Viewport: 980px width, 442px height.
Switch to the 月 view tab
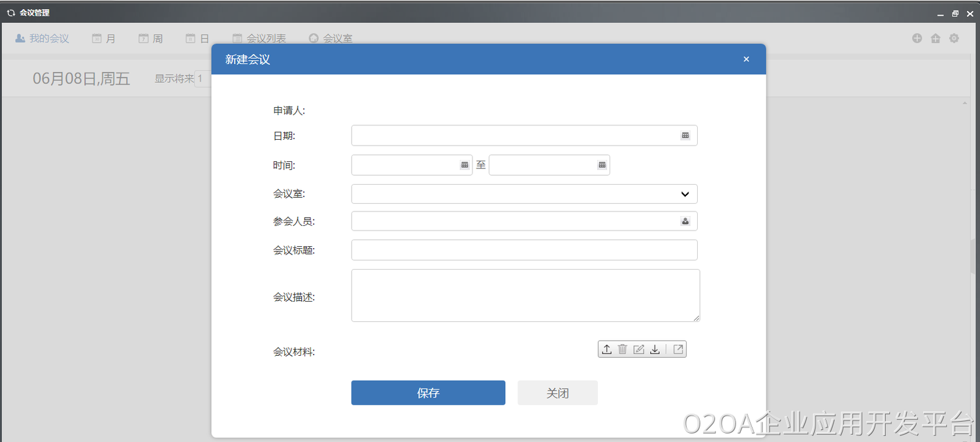coord(104,39)
